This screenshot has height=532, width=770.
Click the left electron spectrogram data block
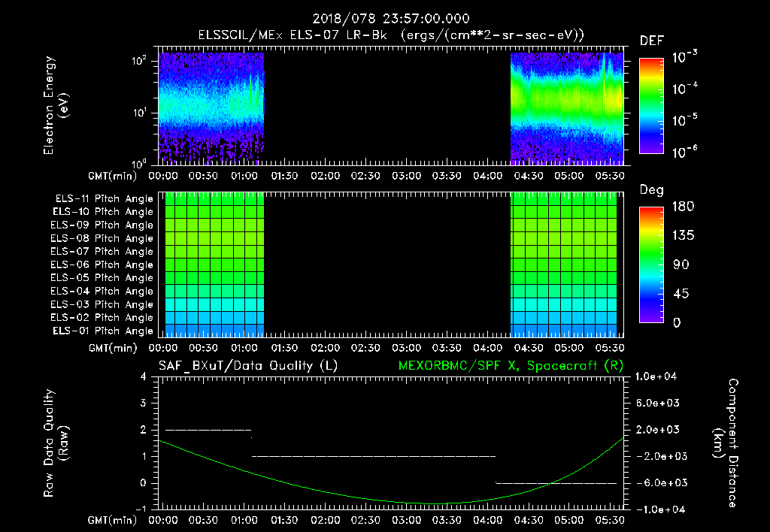[211, 107]
